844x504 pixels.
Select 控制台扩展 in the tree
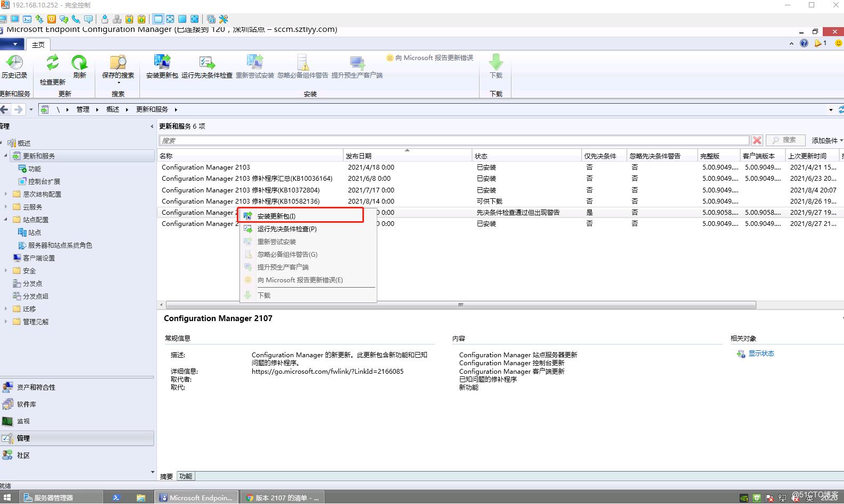coord(44,181)
